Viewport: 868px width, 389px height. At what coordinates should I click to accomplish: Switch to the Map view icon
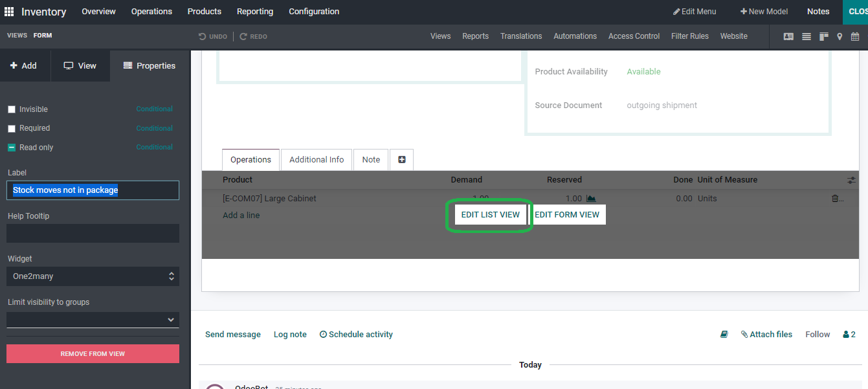point(840,36)
